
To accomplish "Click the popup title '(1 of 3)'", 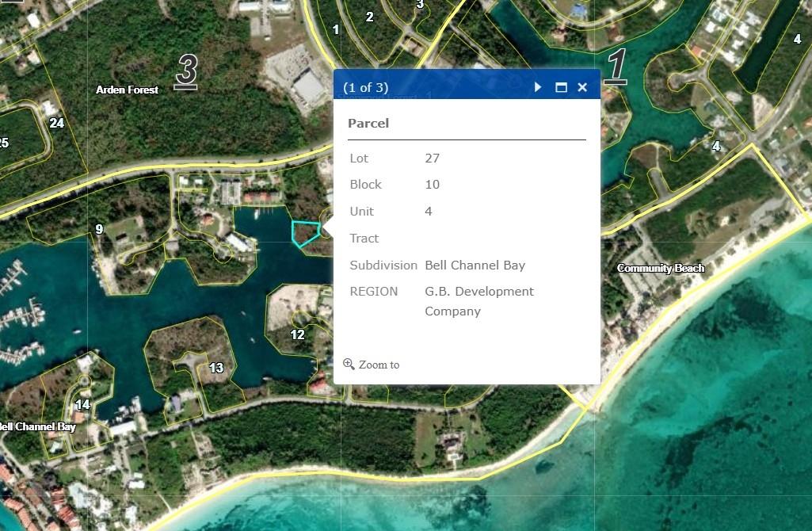I will pos(366,87).
